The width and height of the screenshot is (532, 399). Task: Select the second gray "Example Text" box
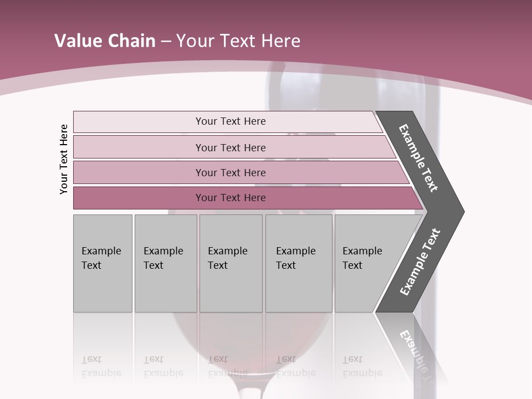point(166,263)
